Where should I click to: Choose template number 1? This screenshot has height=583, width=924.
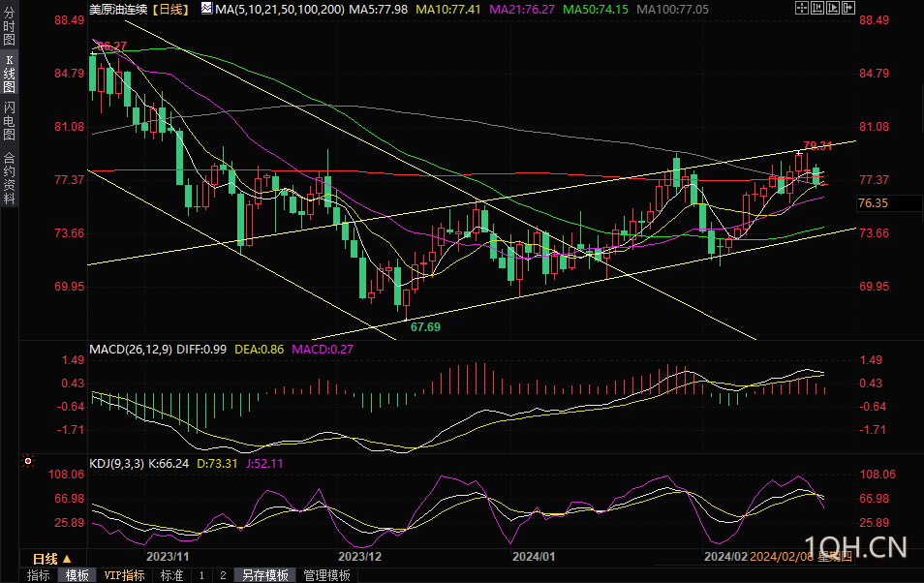[x=201, y=575]
